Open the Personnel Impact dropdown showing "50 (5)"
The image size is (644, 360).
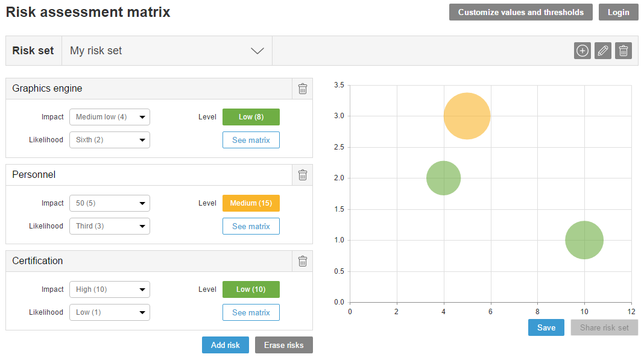tap(109, 203)
